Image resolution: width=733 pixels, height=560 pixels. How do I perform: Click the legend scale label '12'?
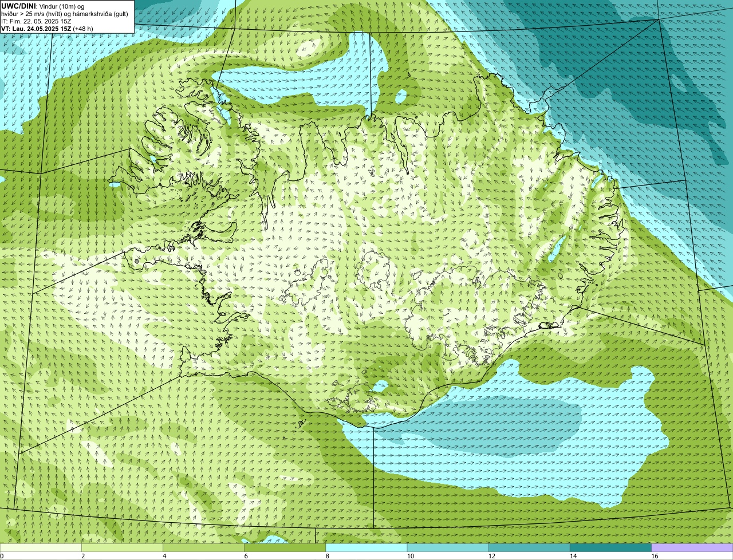click(492, 556)
